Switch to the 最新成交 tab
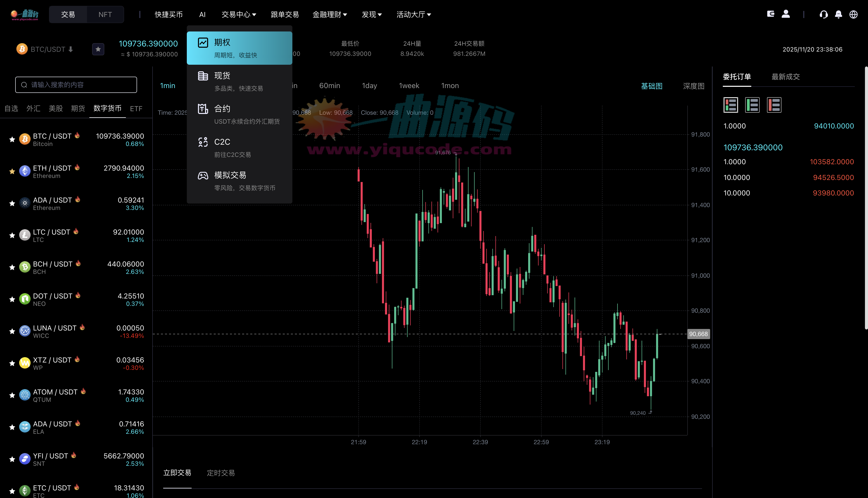This screenshot has width=868, height=498. point(786,77)
